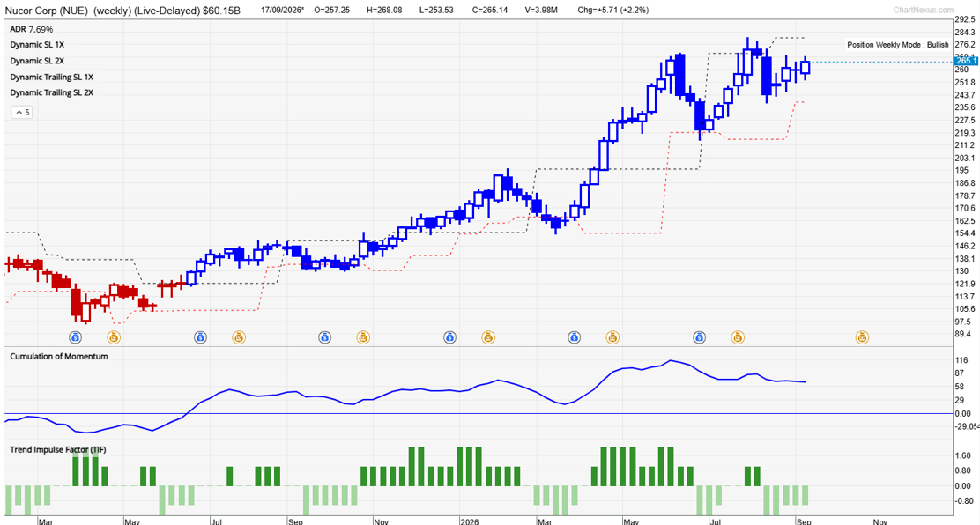Screen dimensions: 980x525
Task: Click the 89.4 price axis label
Action: tap(963, 334)
